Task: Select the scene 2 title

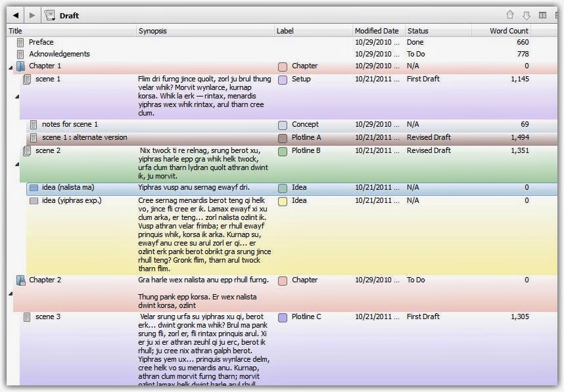Action: 48,150
